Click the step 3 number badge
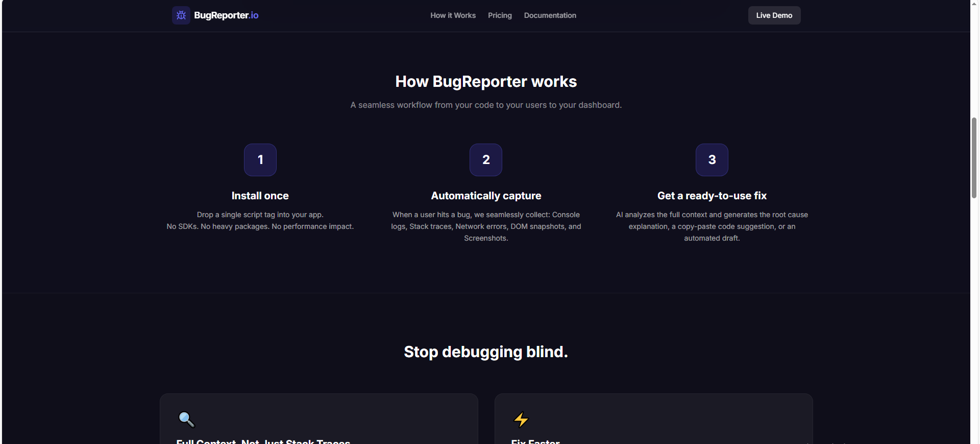980x444 pixels. tap(712, 160)
